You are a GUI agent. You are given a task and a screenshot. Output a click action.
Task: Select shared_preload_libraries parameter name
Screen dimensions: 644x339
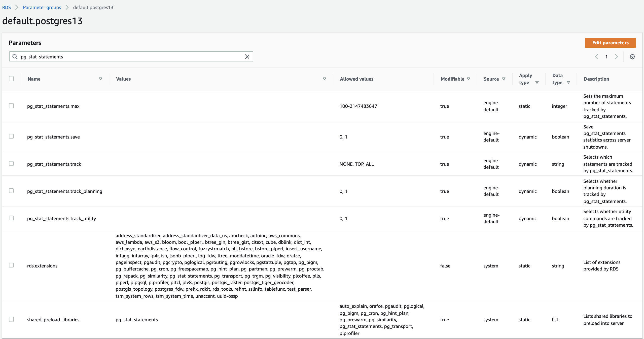[x=53, y=320]
